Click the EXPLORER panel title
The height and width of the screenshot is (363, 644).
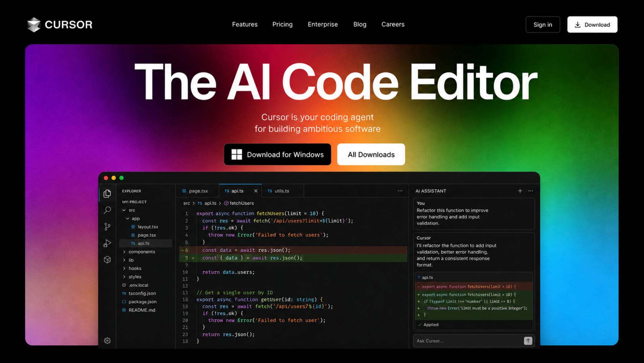tap(131, 191)
